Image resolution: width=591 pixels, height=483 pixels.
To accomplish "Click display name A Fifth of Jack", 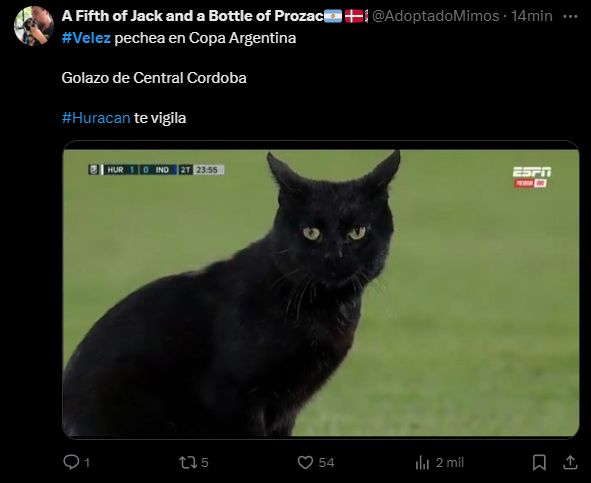I will pos(192,16).
